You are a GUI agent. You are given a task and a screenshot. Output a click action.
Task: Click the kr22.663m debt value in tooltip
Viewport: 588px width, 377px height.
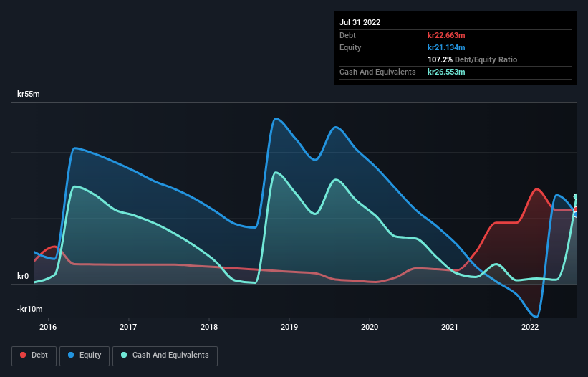pos(447,35)
